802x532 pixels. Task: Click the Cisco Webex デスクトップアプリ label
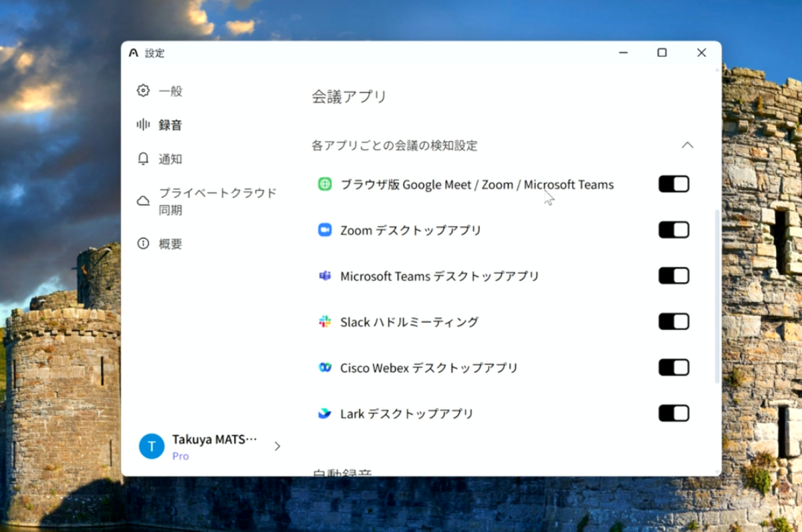[x=429, y=368]
